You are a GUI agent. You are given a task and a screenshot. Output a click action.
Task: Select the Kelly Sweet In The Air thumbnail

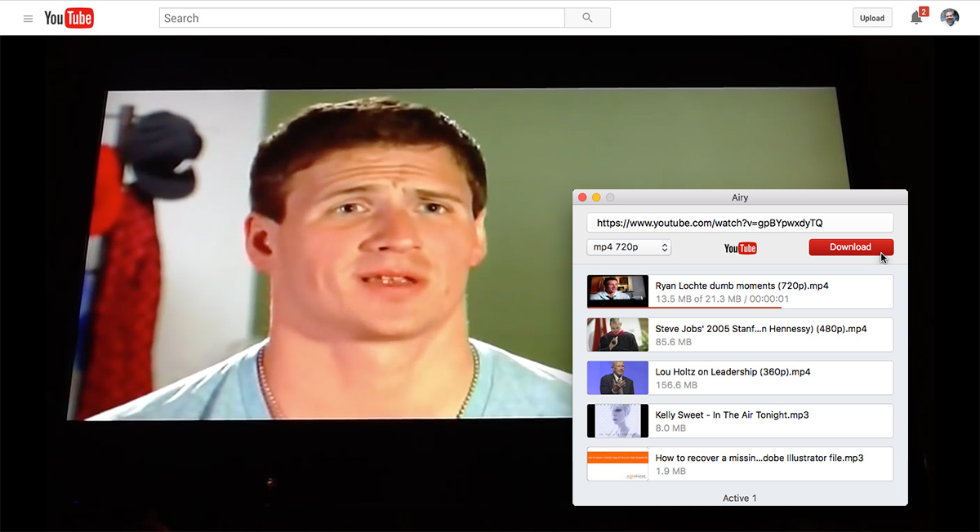[x=617, y=421]
